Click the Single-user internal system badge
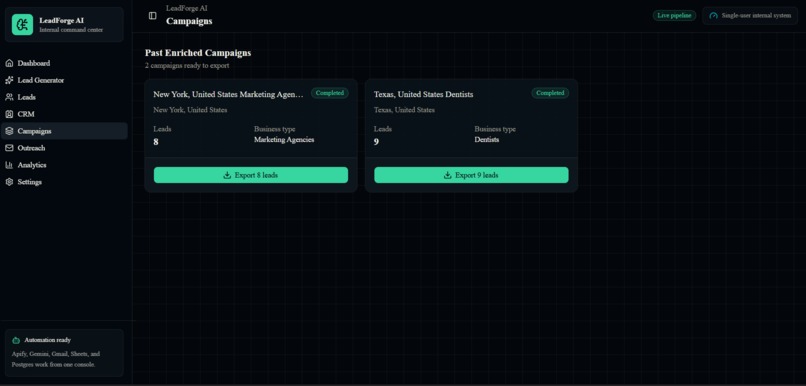The image size is (806, 386). click(750, 15)
